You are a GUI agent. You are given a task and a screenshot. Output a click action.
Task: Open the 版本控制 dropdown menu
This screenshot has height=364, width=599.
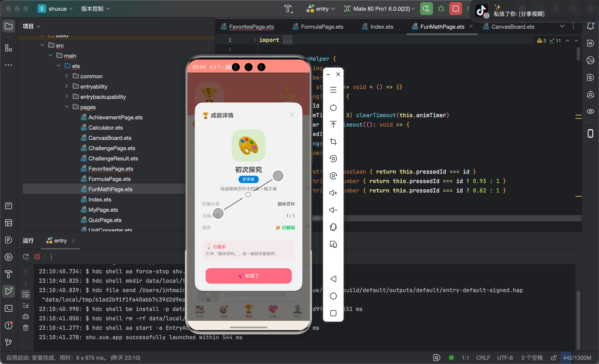(x=95, y=9)
